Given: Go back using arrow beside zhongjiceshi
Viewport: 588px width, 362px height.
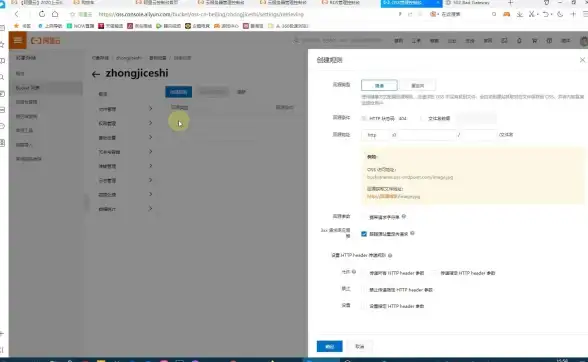Looking at the screenshot, I should 96,74.
